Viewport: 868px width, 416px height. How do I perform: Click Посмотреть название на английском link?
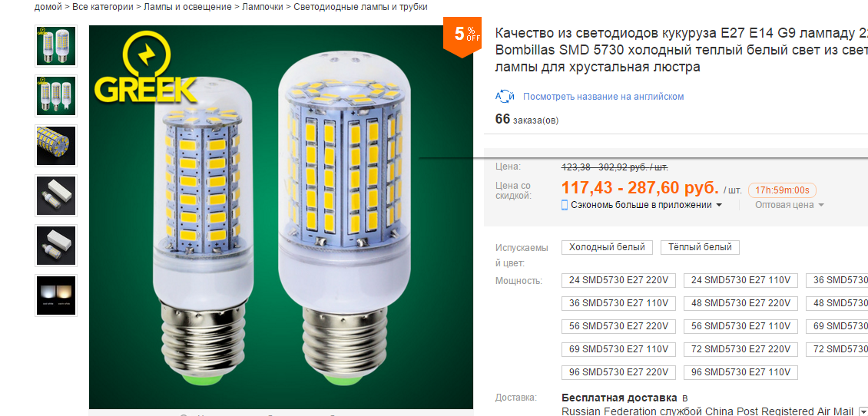coord(604,97)
